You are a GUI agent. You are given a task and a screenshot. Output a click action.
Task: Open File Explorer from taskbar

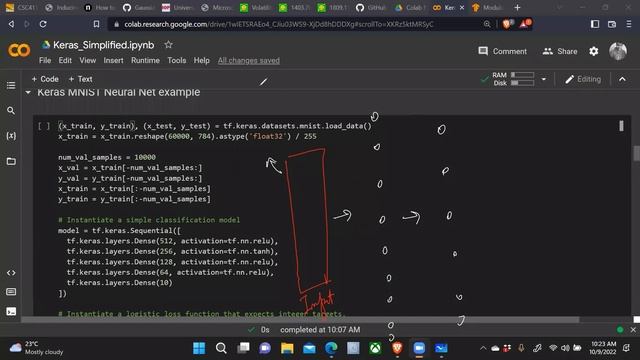[287, 348]
